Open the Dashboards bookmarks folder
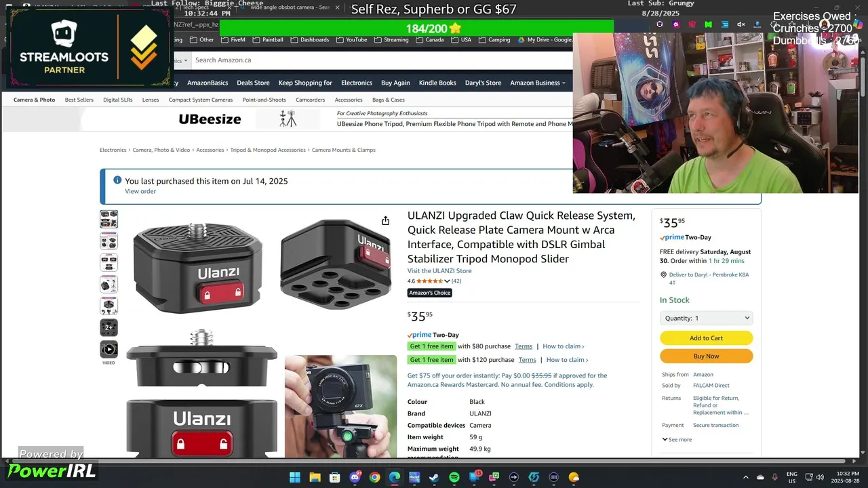This screenshot has height=488, width=868. (310, 40)
